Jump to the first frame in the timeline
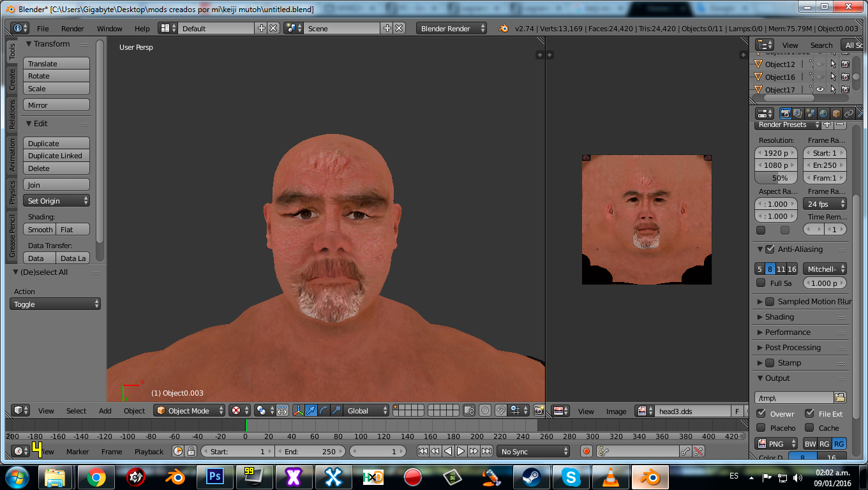 pyautogui.click(x=423, y=451)
